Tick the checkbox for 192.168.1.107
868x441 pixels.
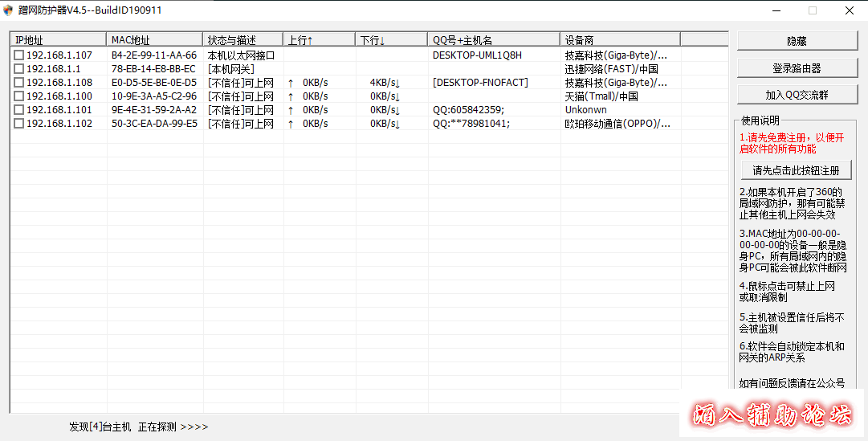click(x=18, y=55)
